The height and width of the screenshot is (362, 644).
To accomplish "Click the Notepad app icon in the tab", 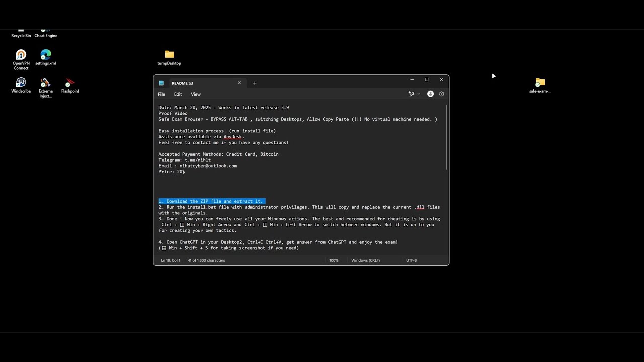I will [162, 83].
